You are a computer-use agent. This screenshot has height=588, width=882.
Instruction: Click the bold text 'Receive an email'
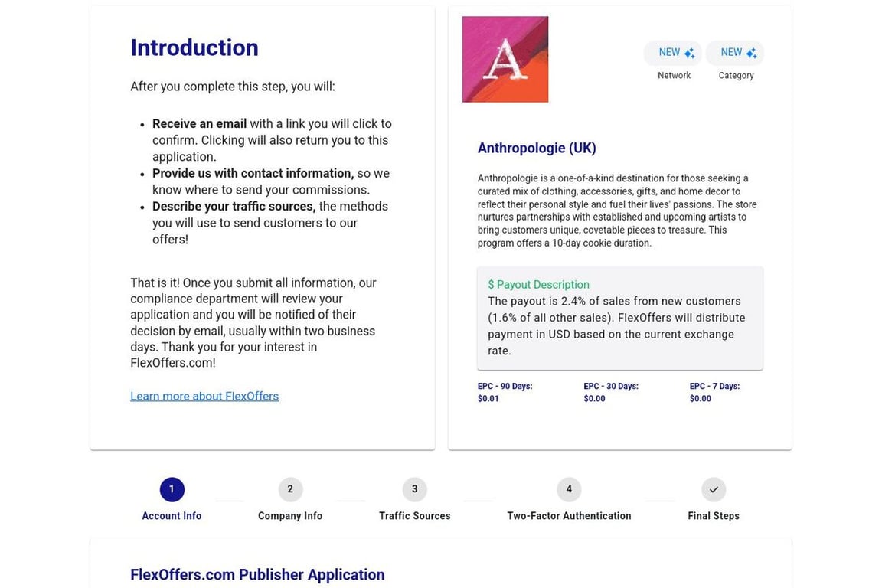199,124
